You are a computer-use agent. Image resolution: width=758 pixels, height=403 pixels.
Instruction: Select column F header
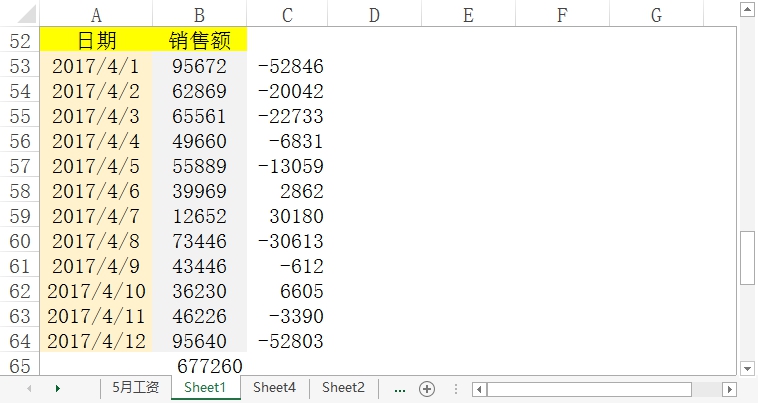point(562,15)
